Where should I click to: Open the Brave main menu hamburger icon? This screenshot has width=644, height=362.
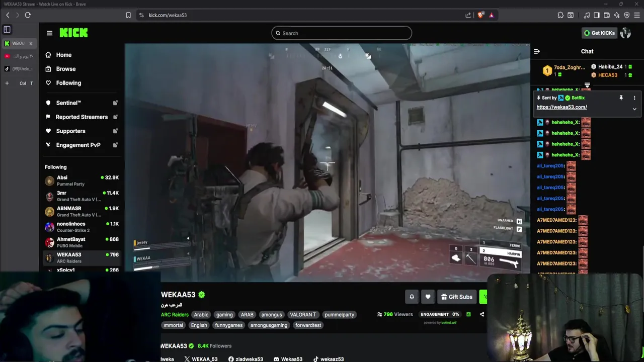(x=637, y=15)
